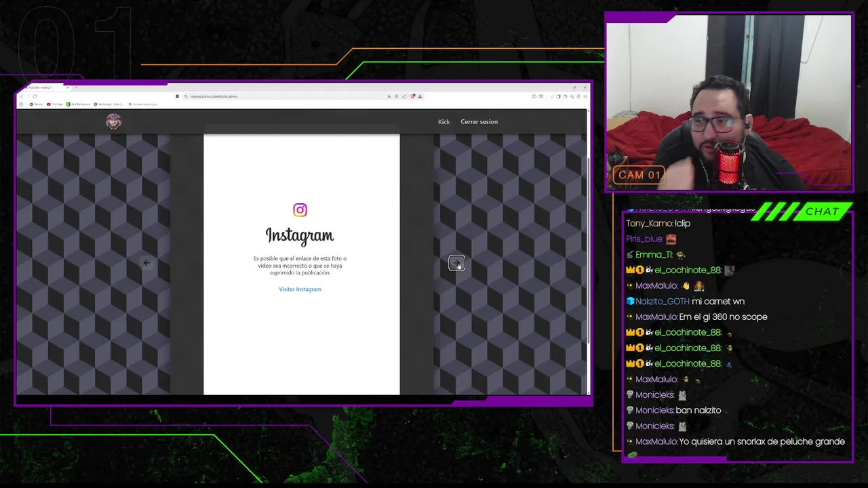Click Cerrar sesion in the header
868x488 pixels.
(x=479, y=122)
